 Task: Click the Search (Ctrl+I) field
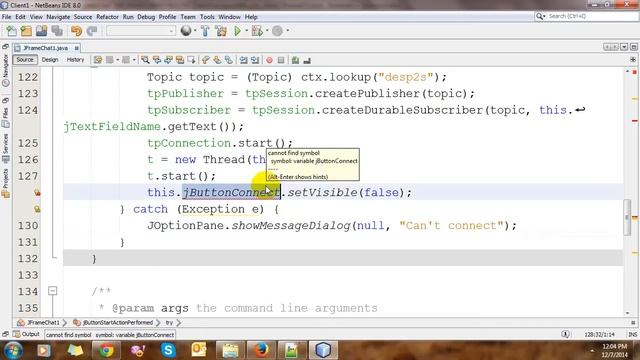(587, 16)
